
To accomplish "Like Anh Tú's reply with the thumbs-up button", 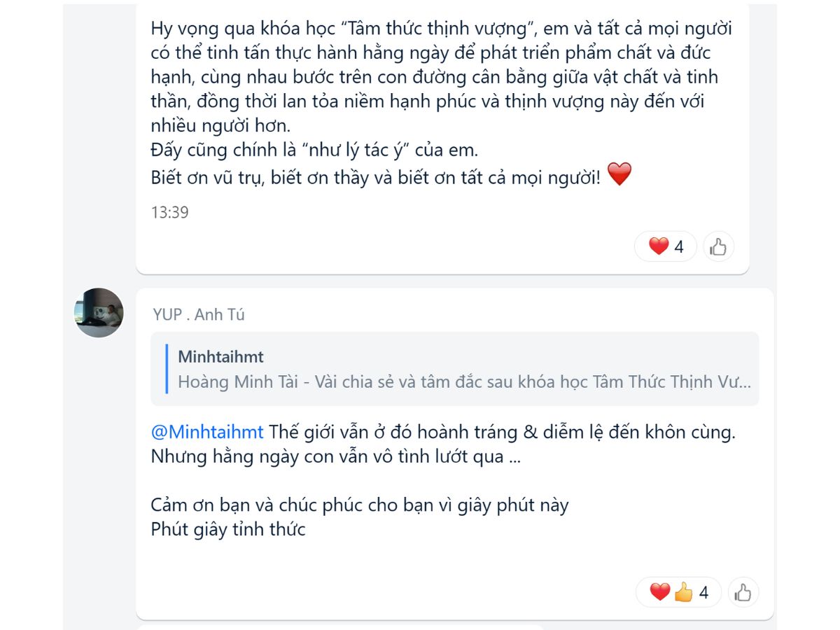I will pyautogui.click(x=743, y=593).
